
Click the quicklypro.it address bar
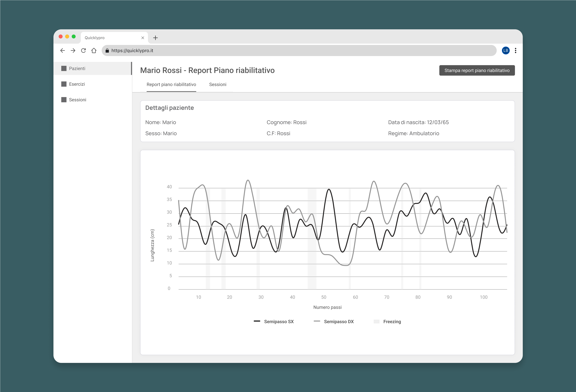pos(297,51)
